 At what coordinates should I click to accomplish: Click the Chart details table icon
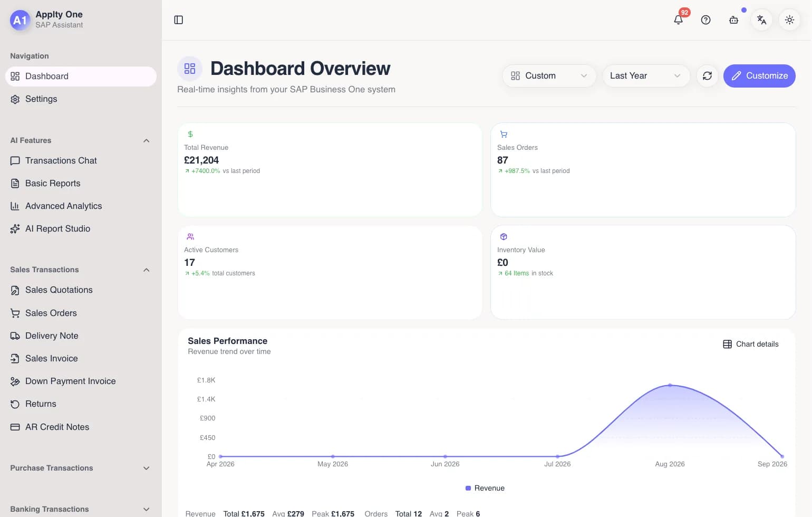727,344
